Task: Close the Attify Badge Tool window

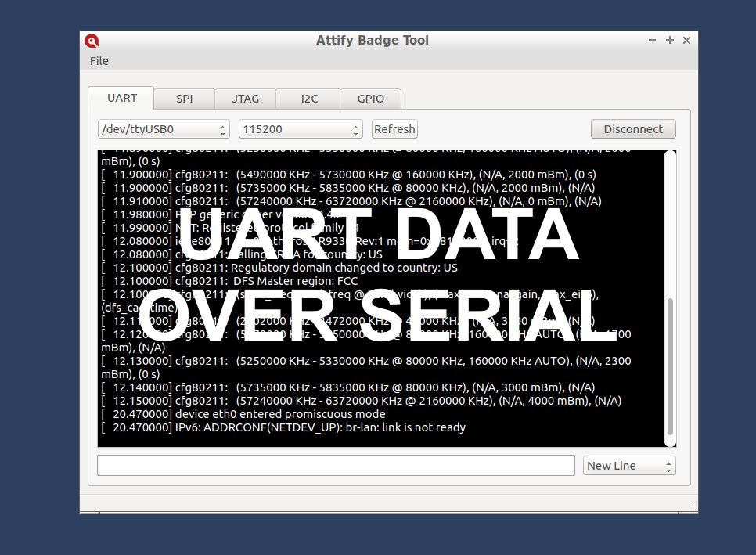Action: [686, 41]
